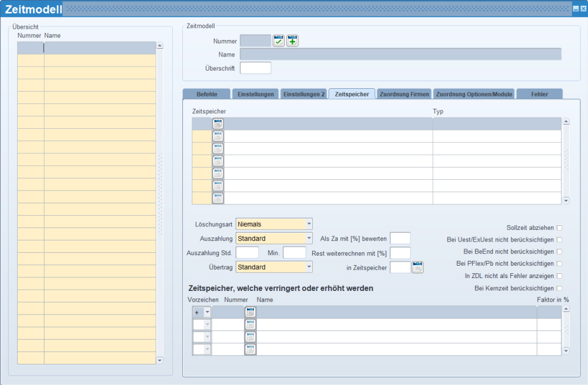Open the lookup icon in the third Vorzeichen table row
The height and width of the screenshot is (385, 588).
coord(250,337)
